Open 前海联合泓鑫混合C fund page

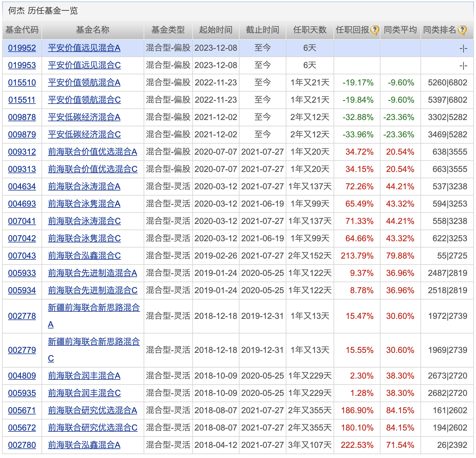click(x=85, y=256)
